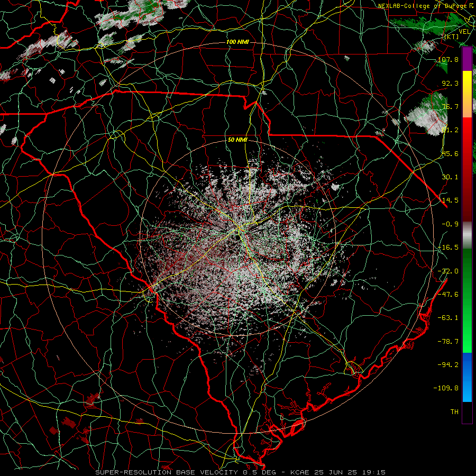Click the -32.0 velocity scale value
This screenshot has height=476, width=476.
point(448,271)
